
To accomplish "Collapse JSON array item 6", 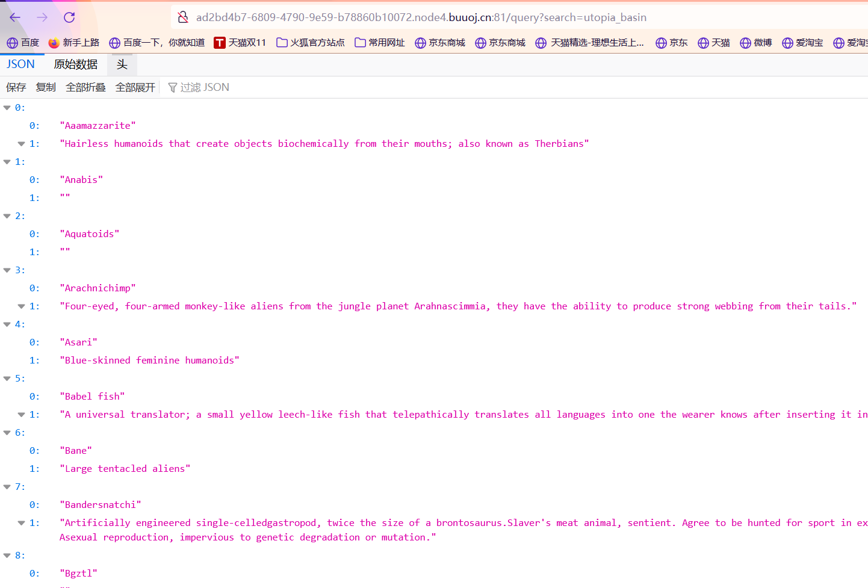I will [7, 433].
